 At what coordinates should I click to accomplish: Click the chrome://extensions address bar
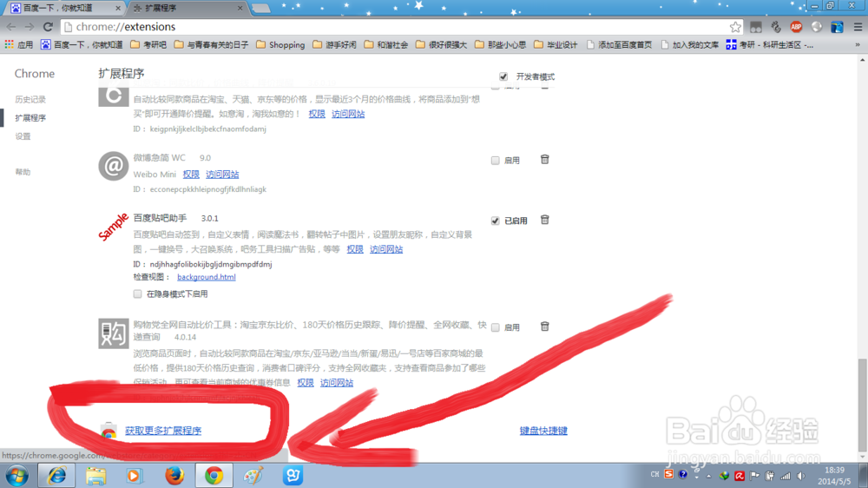point(401,27)
